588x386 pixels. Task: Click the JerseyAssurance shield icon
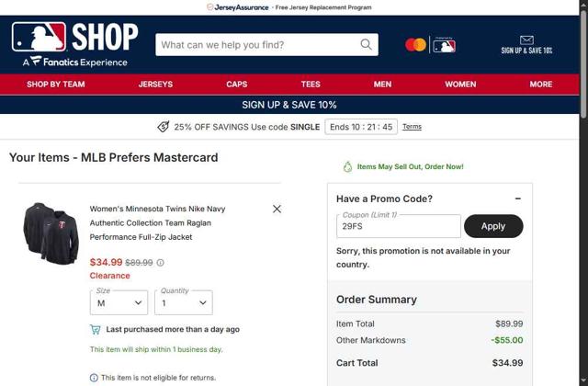point(210,7)
